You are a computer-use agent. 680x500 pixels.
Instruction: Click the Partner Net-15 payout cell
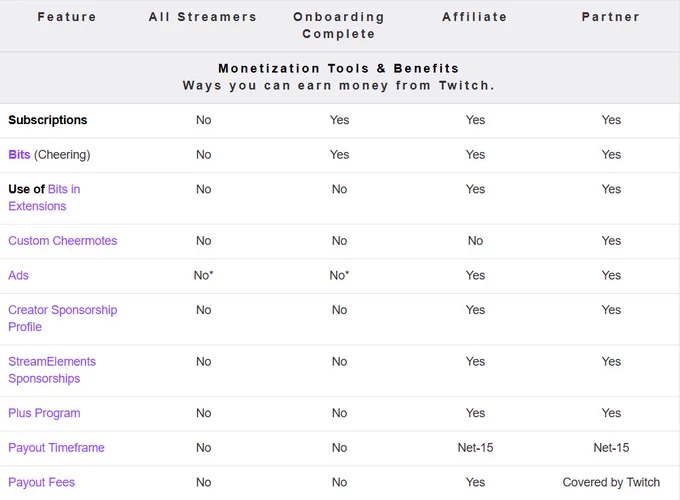[611, 448]
